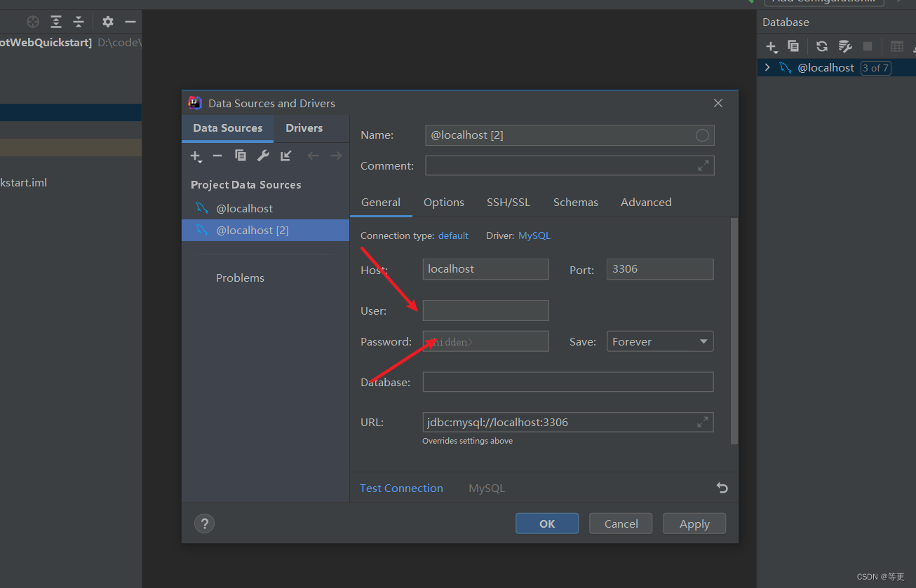Close the Data Sources and Drivers dialog

tap(718, 103)
